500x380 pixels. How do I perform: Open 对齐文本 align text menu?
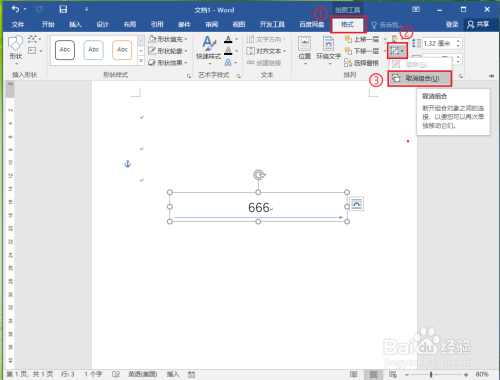point(266,51)
